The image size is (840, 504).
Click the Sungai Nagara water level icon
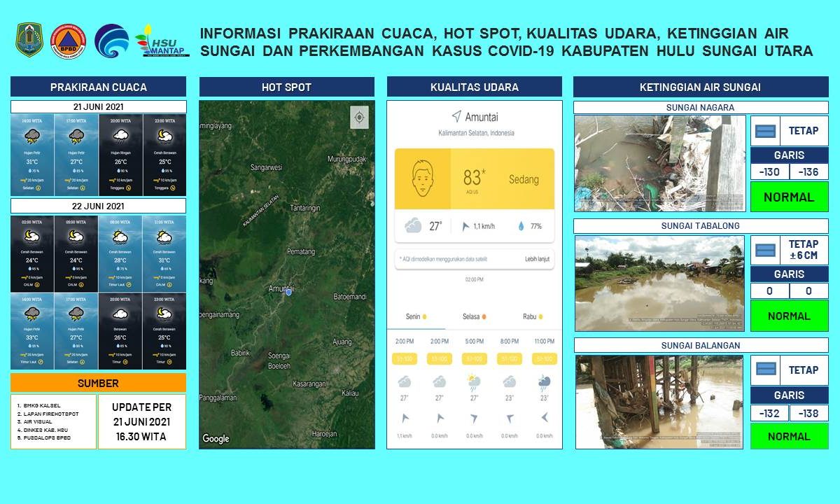pos(766,131)
